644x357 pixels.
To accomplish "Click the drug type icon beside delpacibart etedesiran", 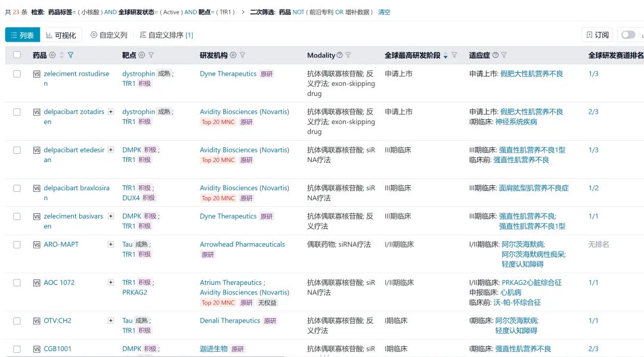I will 36,150.
